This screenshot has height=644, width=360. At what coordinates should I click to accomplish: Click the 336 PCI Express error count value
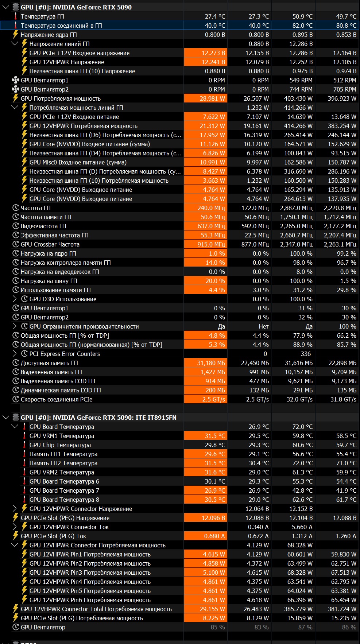click(306, 354)
